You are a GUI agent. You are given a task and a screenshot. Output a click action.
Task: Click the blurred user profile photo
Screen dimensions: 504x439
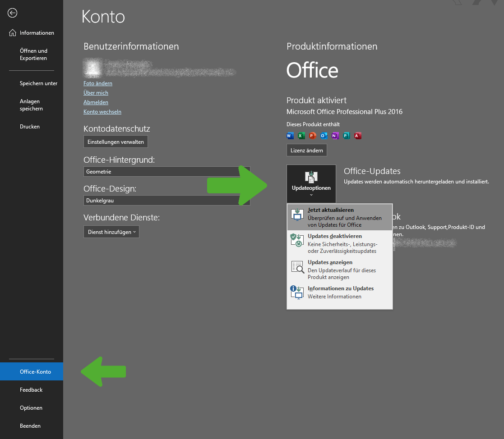click(93, 68)
